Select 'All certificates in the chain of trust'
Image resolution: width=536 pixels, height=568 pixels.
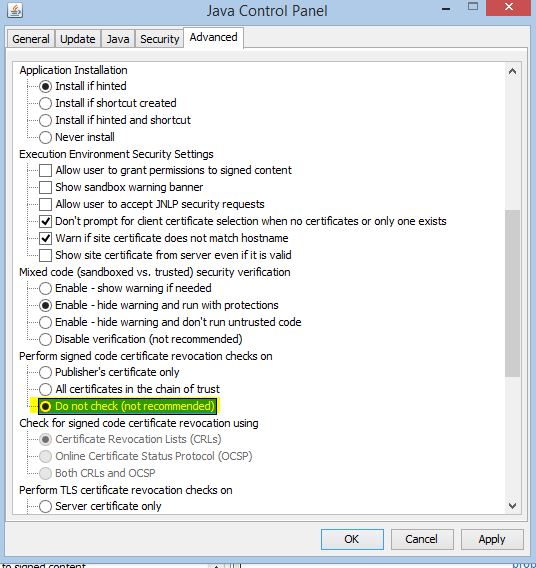(45, 389)
